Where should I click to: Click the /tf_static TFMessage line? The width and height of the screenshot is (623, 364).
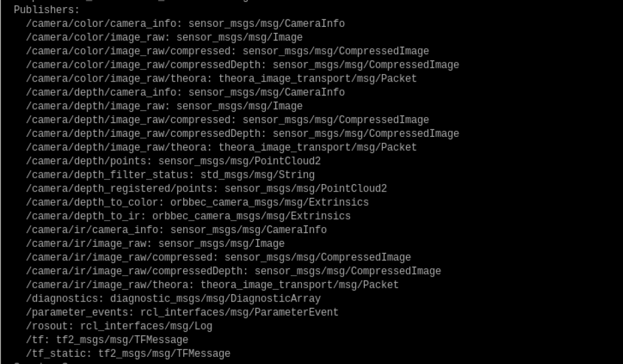[x=128, y=353]
